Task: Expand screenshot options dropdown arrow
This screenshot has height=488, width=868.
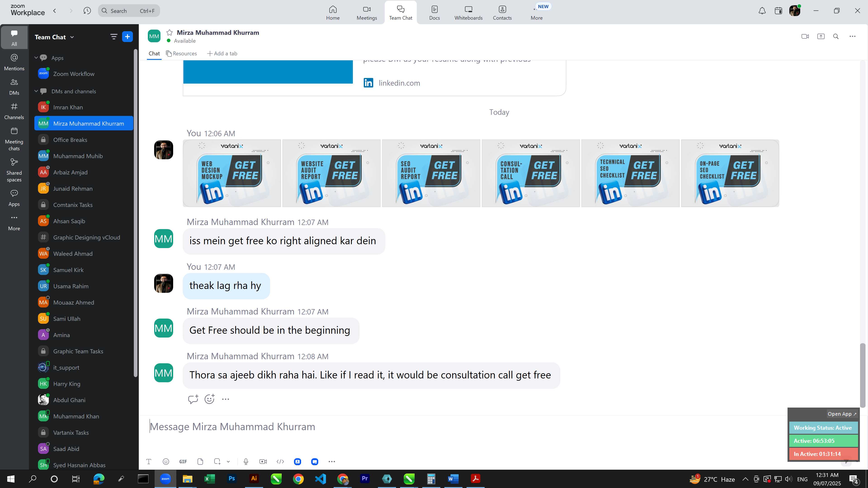Action: (228, 462)
